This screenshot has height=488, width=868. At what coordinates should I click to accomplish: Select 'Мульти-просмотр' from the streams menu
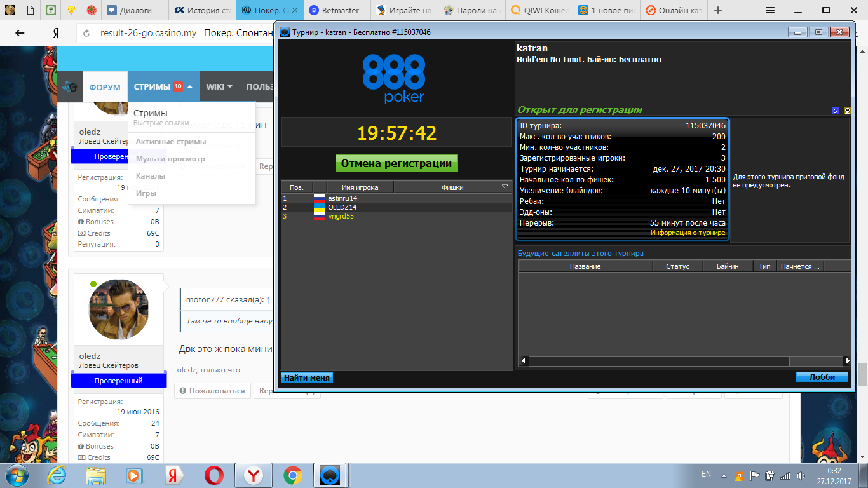pyautogui.click(x=170, y=159)
